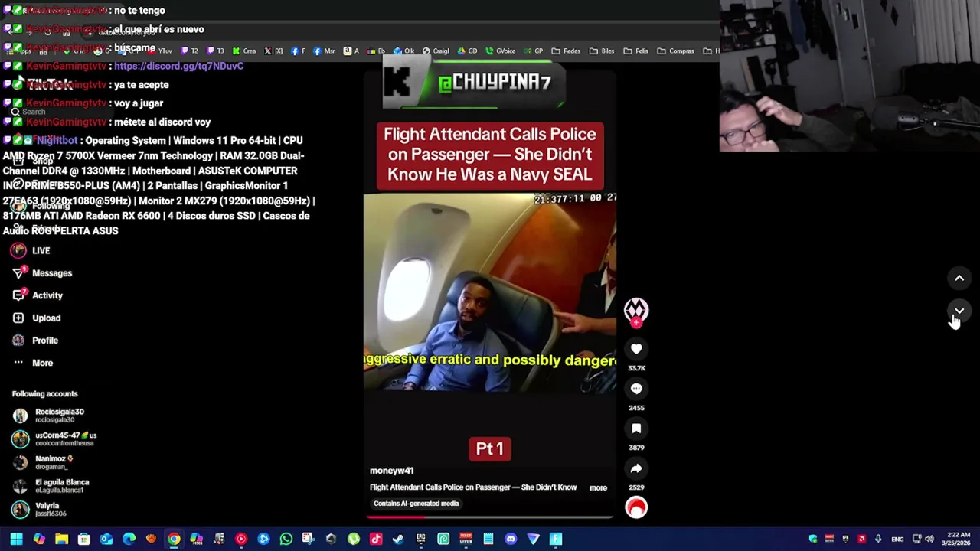Open the system tray microphone icon
Image resolution: width=980 pixels, height=551 pixels.
point(878,539)
